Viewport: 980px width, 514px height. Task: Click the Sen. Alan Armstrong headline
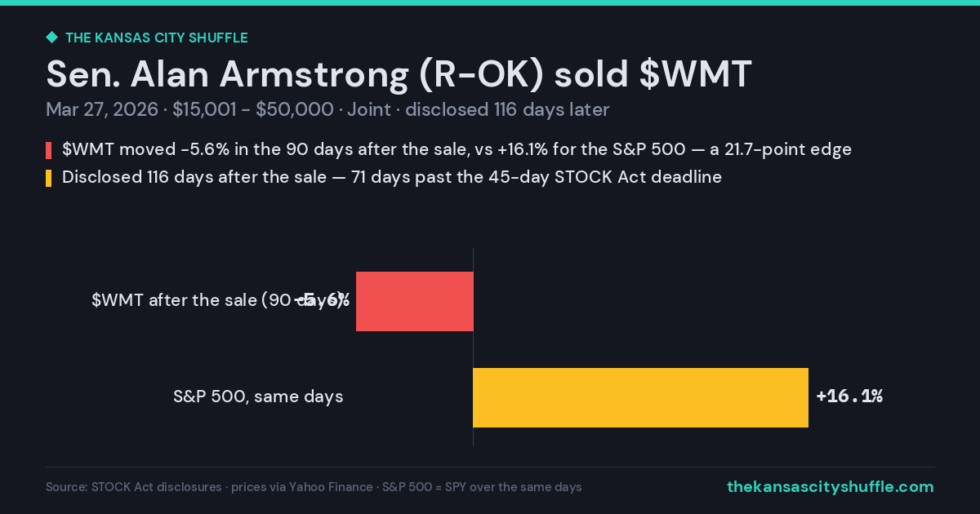[x=399, y=74]
